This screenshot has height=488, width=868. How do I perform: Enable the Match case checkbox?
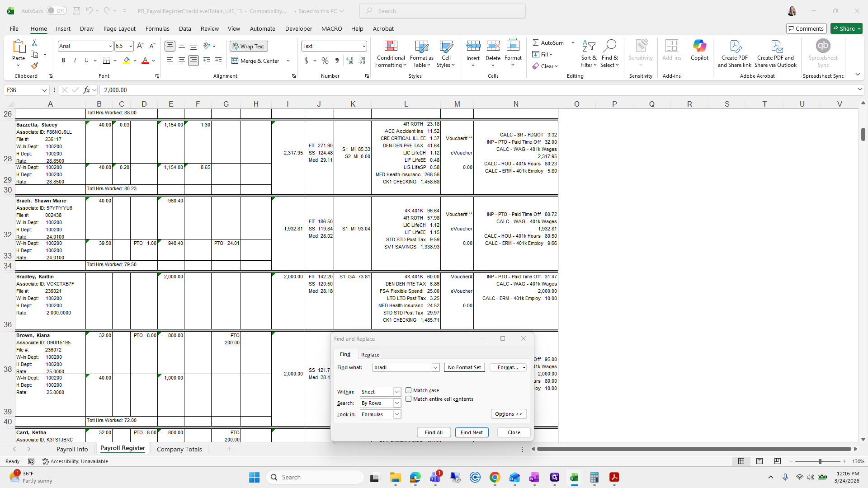pos(409,390)
